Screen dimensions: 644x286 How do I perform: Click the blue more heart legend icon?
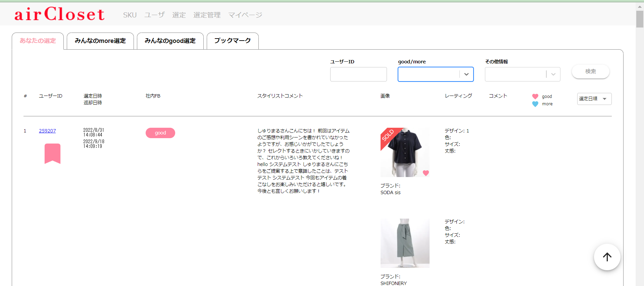click(x=535, y=104)
